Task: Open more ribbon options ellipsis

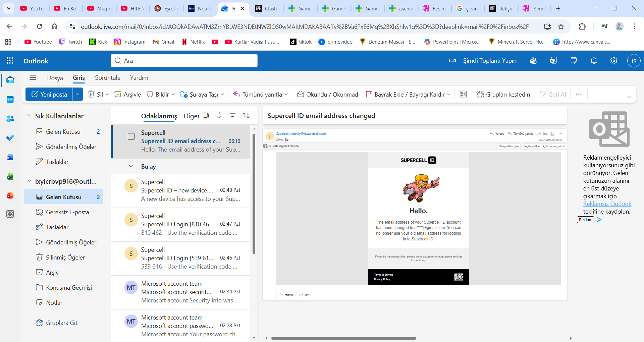Action: pyautogui.click(x=579, y=94)
